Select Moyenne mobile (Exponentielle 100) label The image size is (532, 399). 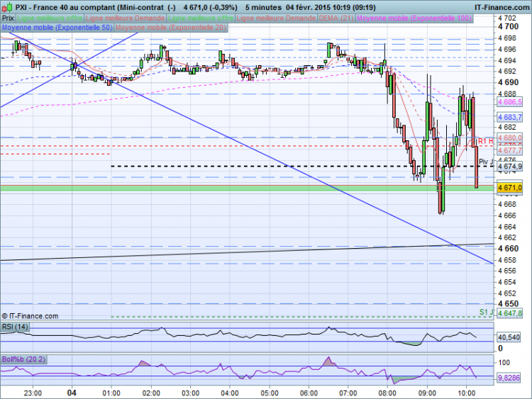414,18
